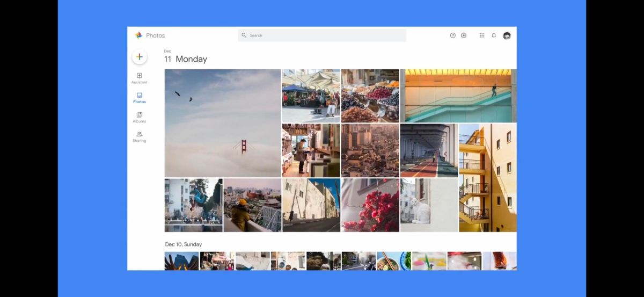Click the 11 Monday date heading
644x297 pixels.
tap(186, 59)
